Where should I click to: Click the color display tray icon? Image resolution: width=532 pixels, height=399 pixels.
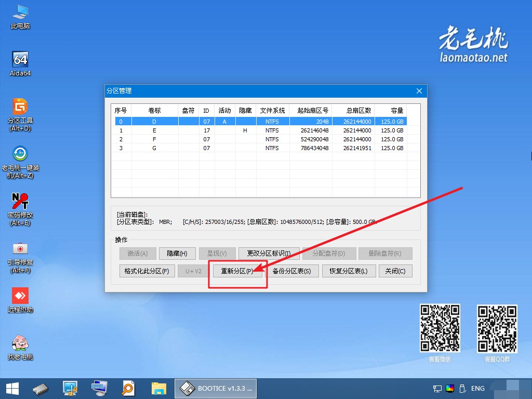point(450,389)
